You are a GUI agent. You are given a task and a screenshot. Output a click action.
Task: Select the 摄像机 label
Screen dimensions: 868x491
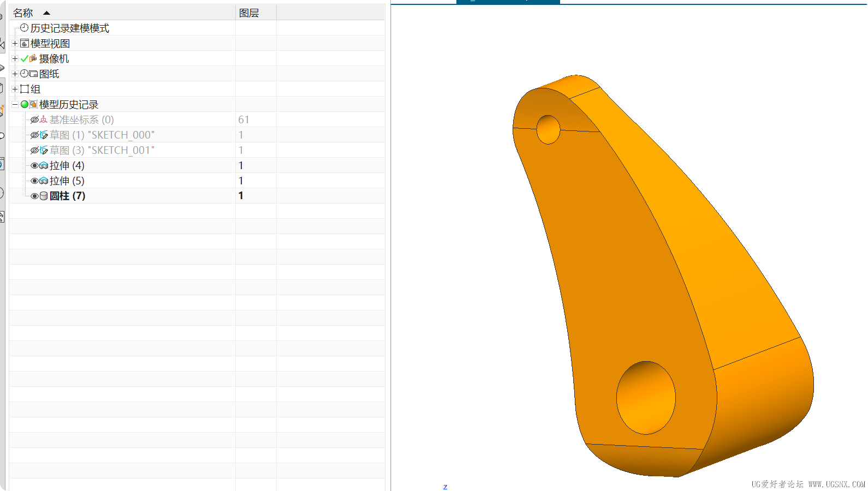point(54,58)
